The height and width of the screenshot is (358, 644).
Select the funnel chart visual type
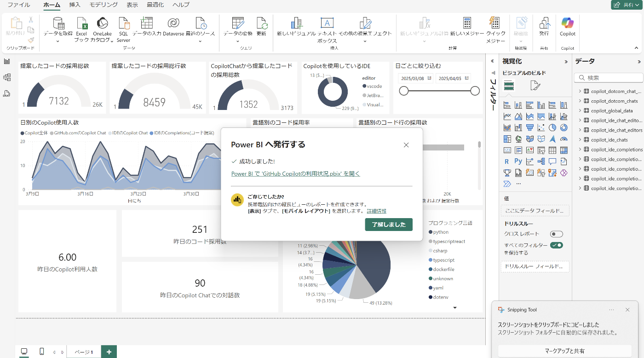click(x=529, y=127)
